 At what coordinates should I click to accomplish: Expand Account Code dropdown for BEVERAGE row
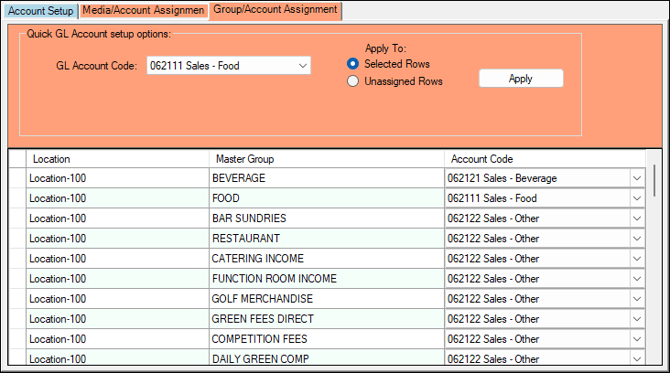[x=637, y=178]
